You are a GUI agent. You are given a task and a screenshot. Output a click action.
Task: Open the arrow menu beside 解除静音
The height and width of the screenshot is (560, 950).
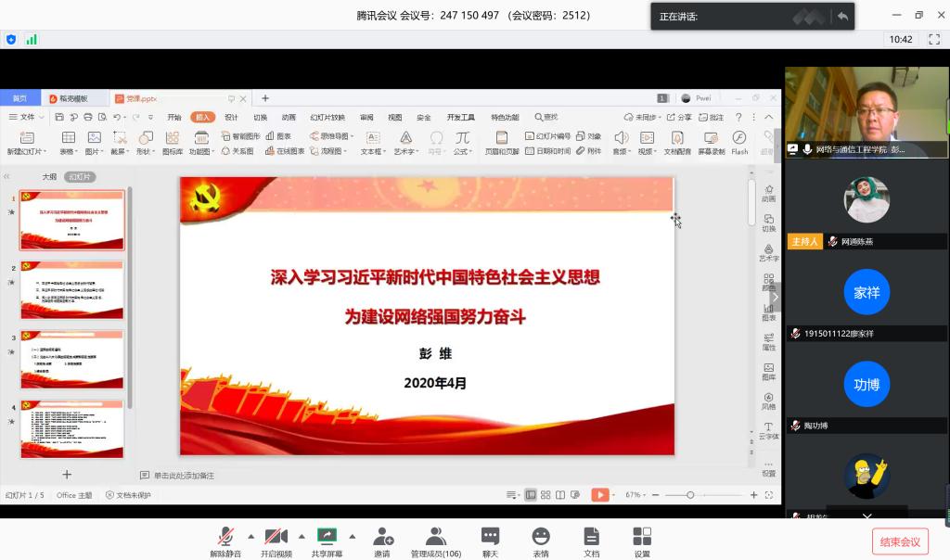(250, 537)
